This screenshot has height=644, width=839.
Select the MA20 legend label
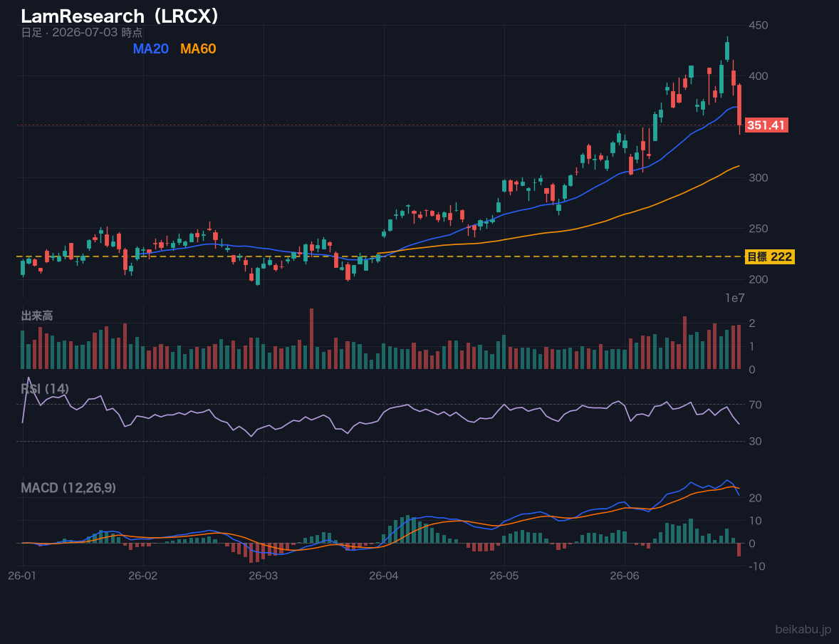[x=151, y=48]
